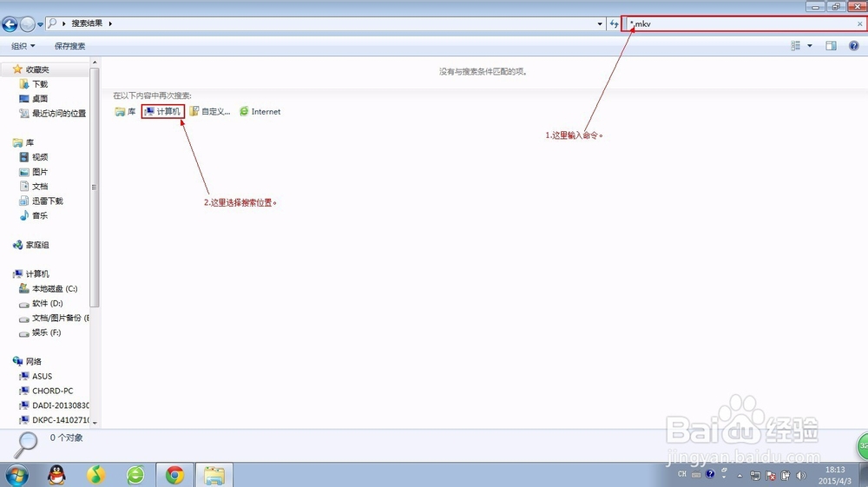The width and height of the screenshot is (868, 487).
Task: Open the 组织 menu
Action: (23, 46)
